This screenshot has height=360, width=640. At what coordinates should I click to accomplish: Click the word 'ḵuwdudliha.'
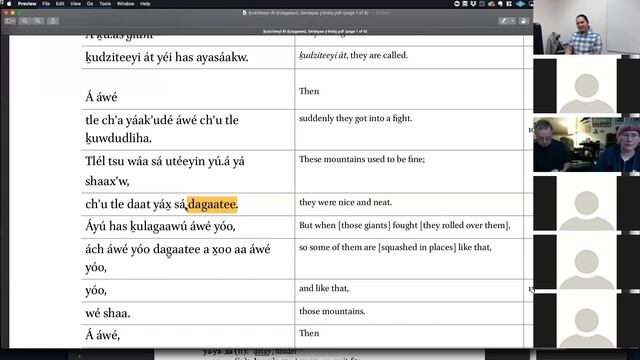click(x=118, y=138)
